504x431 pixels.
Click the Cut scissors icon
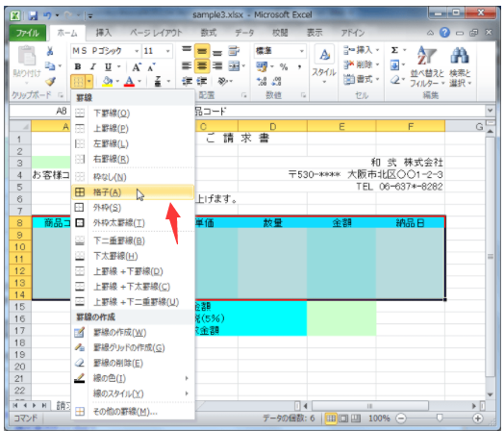(50, 51)
